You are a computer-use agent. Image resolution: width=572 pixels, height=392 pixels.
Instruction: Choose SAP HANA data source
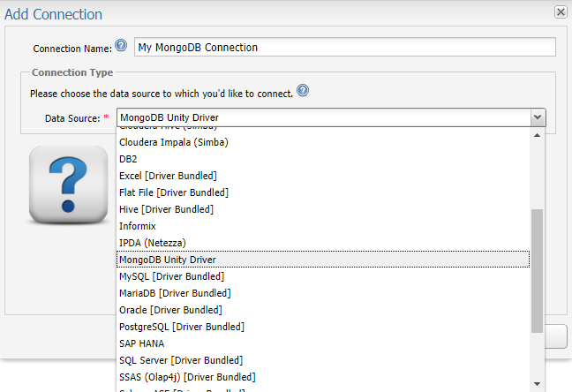coord(323,343)
